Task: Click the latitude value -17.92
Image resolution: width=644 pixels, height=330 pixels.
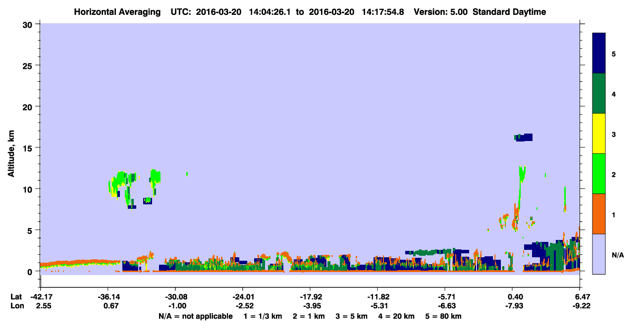Action: [x=310, y=297]
